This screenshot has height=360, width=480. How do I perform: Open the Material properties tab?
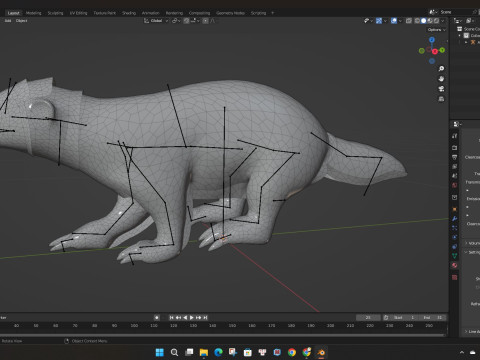click(455, 265)
